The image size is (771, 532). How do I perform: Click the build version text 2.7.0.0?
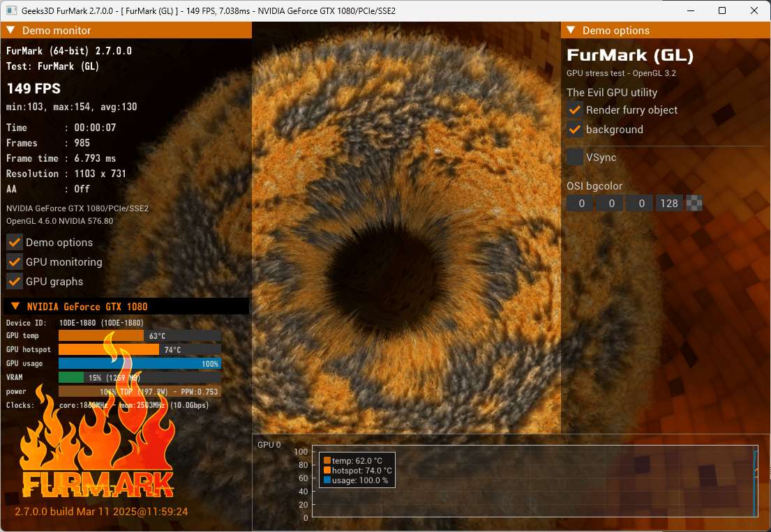(101, 511)
